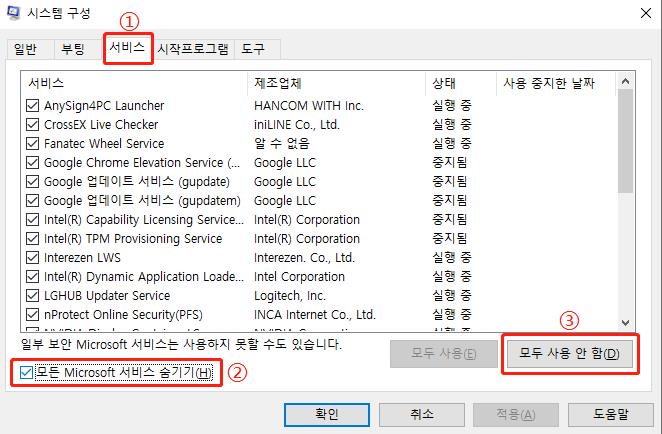Open help with 도움말 button
The width and height of the screenshot is (662, 434).
tap(610, 415)
